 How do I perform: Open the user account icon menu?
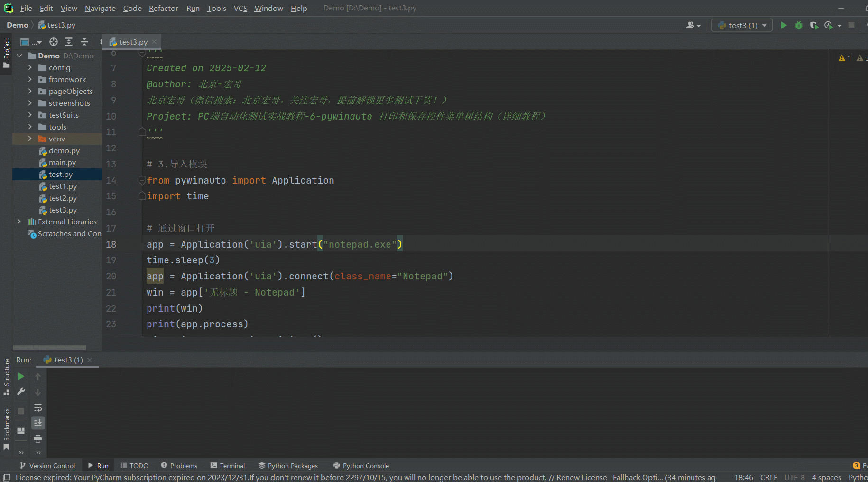[693, 25]
